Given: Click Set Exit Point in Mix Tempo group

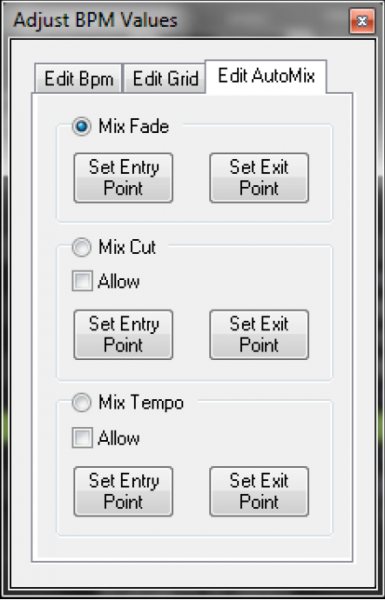Looking at the screenshot, I should click(x=259, y=492).
